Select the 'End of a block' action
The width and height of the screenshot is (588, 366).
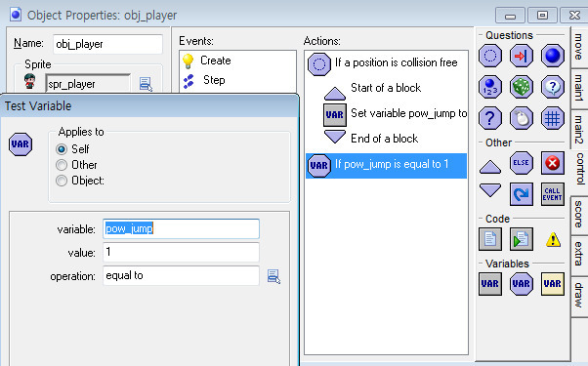[386, 139]
